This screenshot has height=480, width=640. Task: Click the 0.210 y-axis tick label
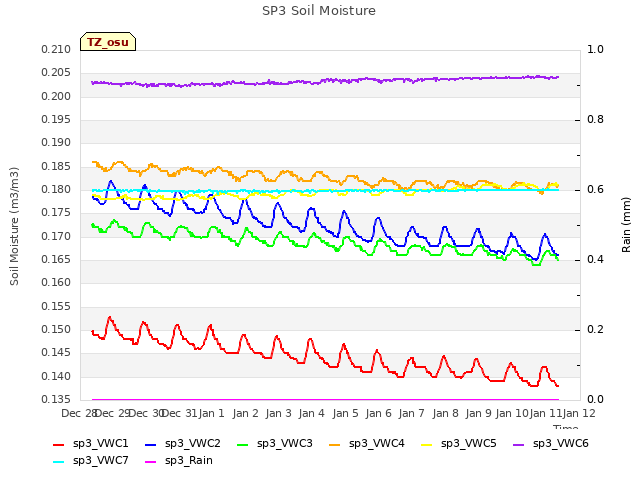[x=56, y=50]
